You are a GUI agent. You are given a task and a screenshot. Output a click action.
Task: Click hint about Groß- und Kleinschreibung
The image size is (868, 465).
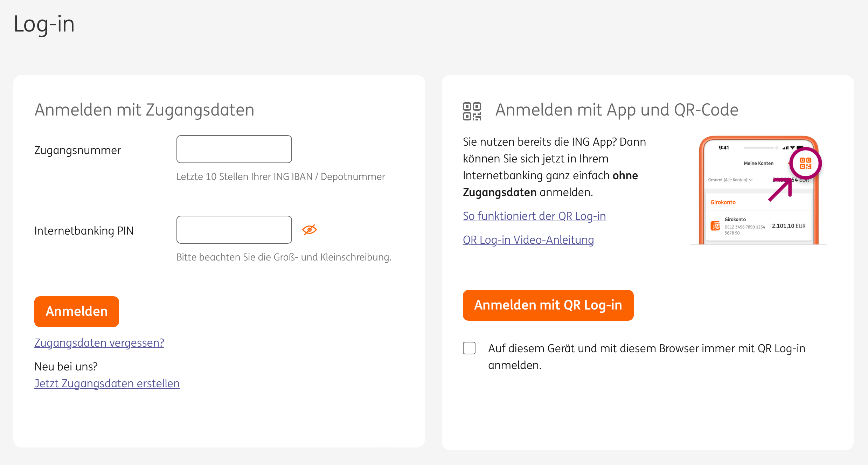[x=284, y=257]
